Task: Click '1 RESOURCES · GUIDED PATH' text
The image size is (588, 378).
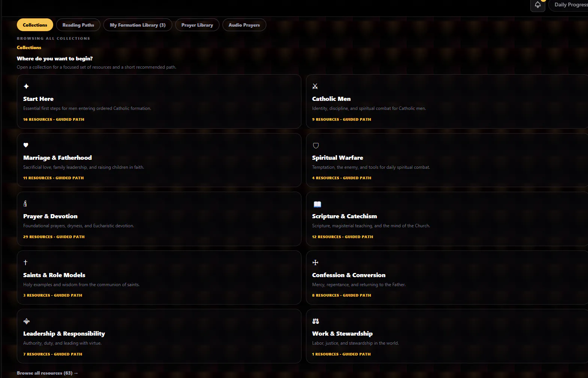Action: (341, 354)
